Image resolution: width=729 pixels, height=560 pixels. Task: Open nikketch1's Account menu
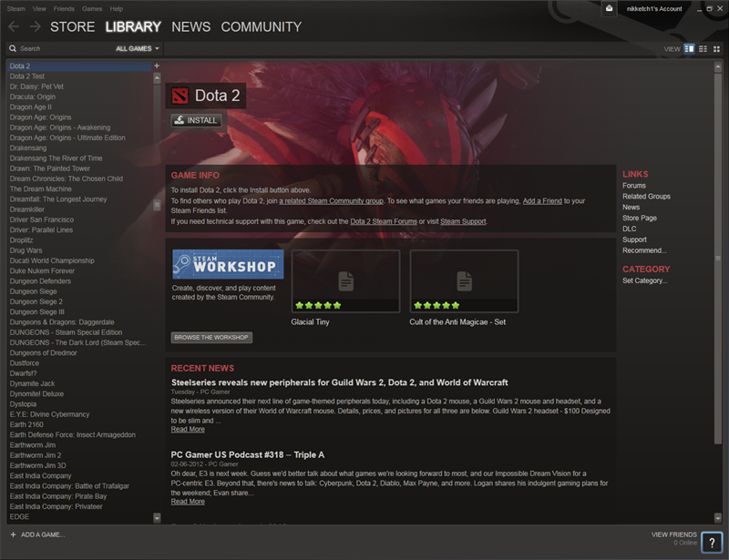pyautogui.click(x=654, y=9)
